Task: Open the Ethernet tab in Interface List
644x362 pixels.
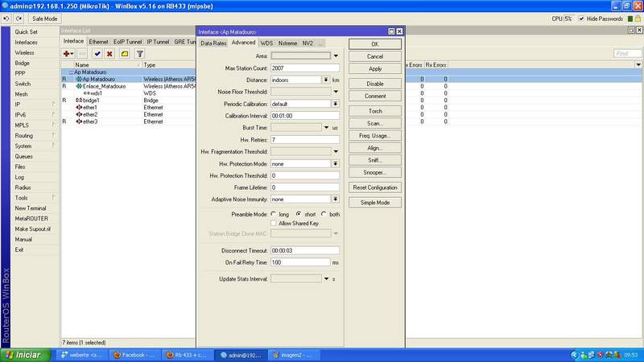Action: coord(98,42)
